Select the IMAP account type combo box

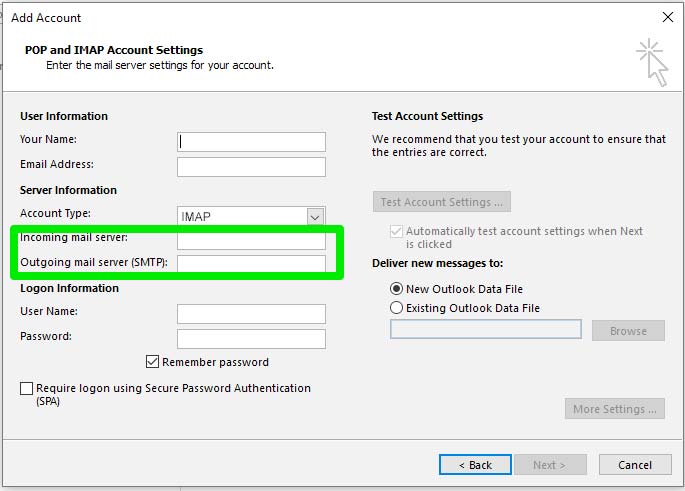pos(251,217)
